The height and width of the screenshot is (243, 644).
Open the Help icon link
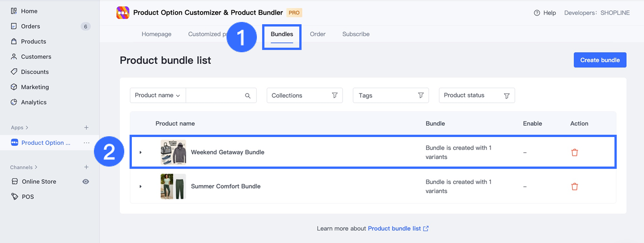coord(537,13)
